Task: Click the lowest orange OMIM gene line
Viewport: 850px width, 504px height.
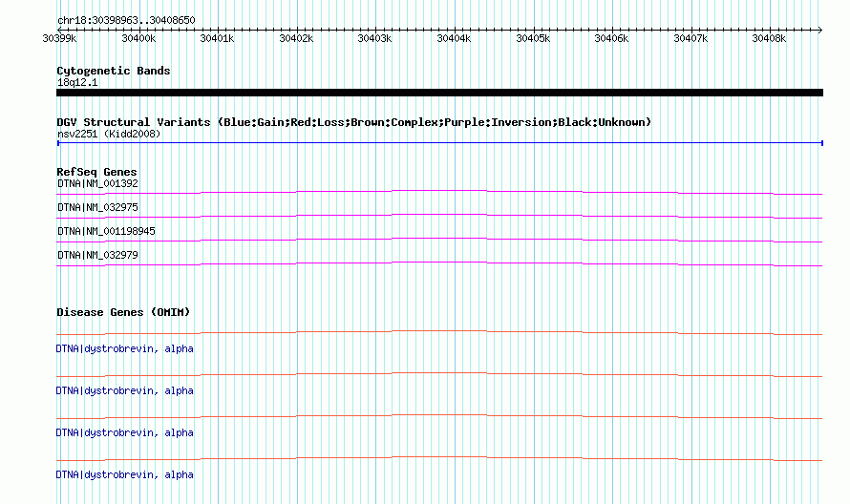Action: (439, 457)
